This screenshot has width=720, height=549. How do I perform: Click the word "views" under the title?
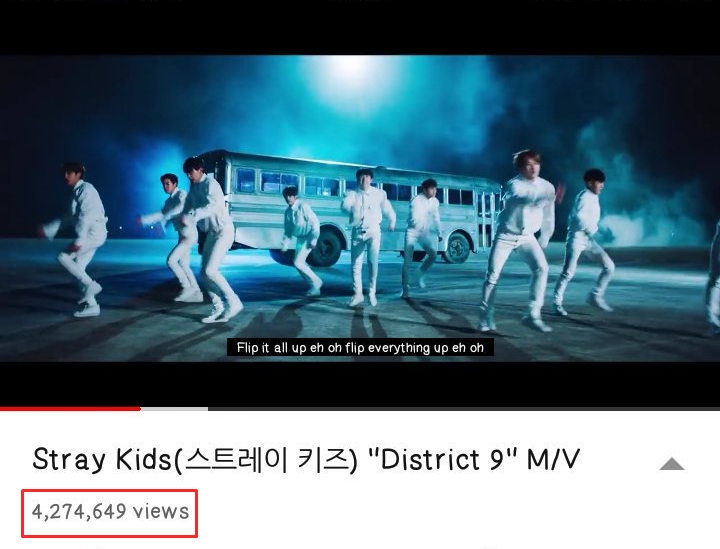pyautogui.click(x=161, y=512)
